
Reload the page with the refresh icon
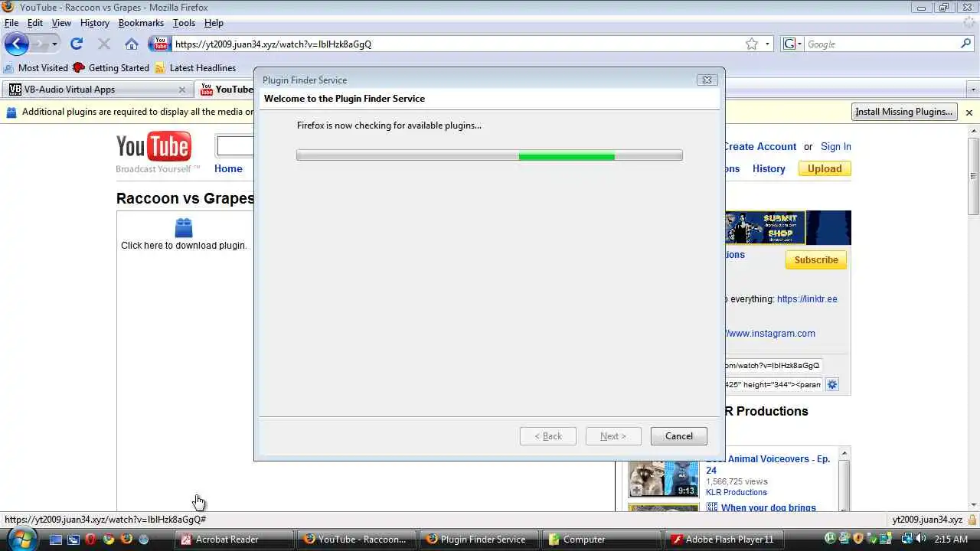click(77, 44)
